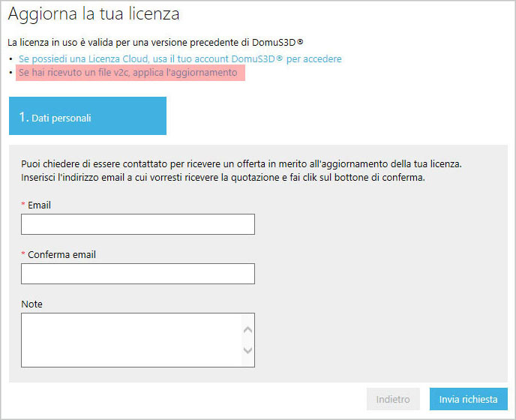Click the 'Aggiorna la tua licenza' heading

pos(94,14)
